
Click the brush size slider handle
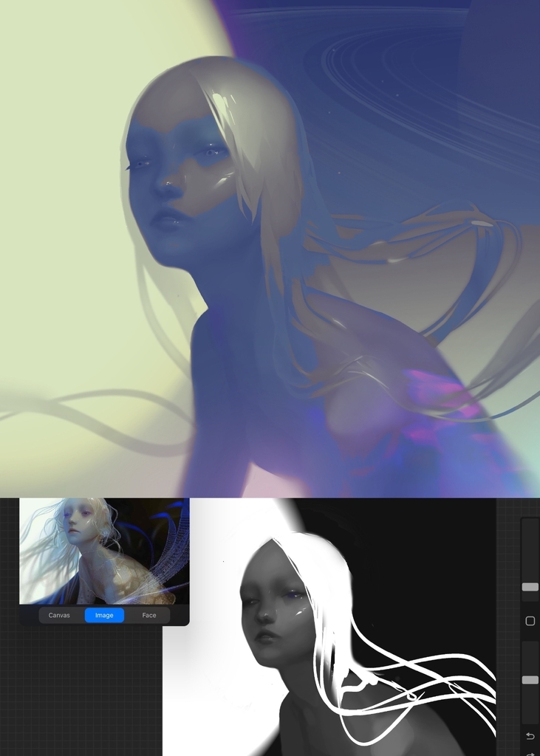pos(530,587)
